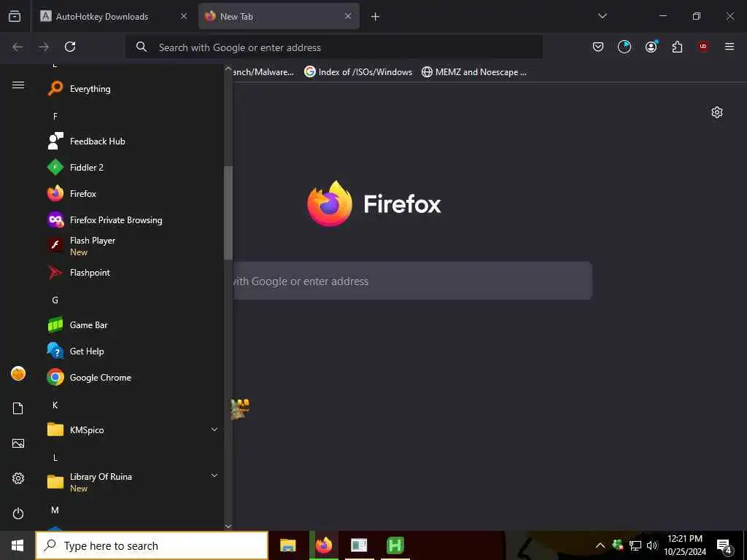Click the Power button in Start sidebar

(x=18, y=513)
